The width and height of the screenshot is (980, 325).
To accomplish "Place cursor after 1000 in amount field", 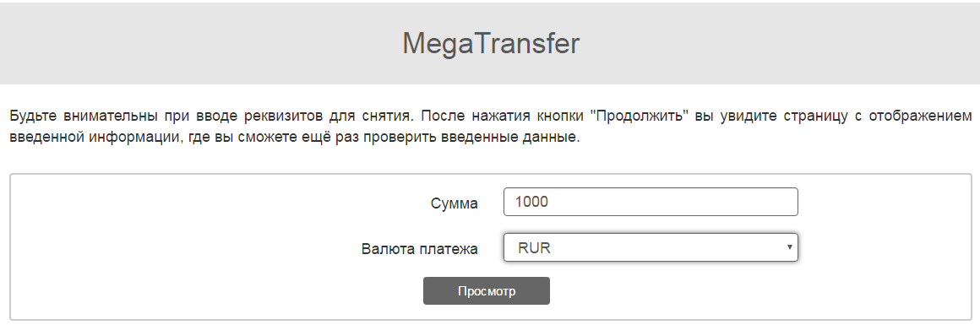I will [x=551, y=202].
